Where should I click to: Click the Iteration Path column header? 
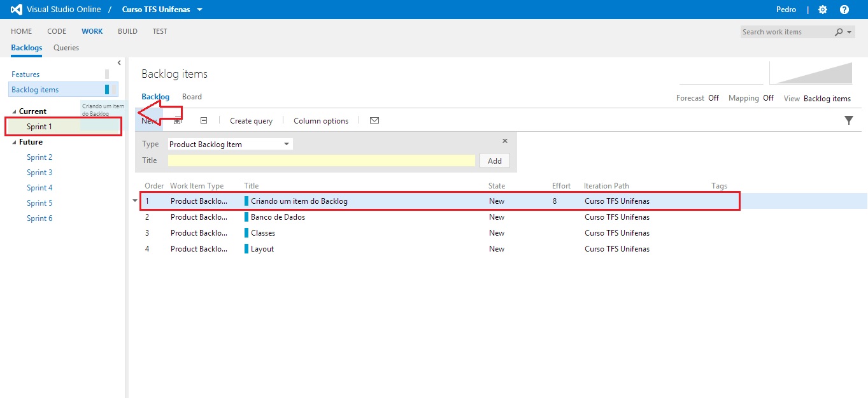[x=606, y=186]
